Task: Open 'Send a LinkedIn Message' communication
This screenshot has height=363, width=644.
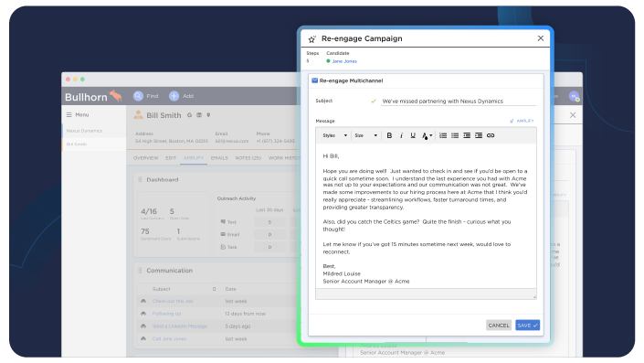Action: click(x=179, y=326)
